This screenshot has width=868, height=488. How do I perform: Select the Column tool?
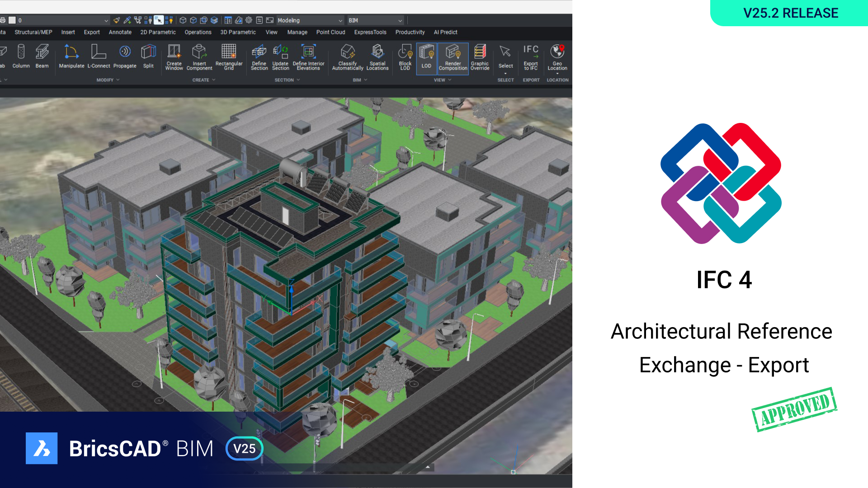21,56
